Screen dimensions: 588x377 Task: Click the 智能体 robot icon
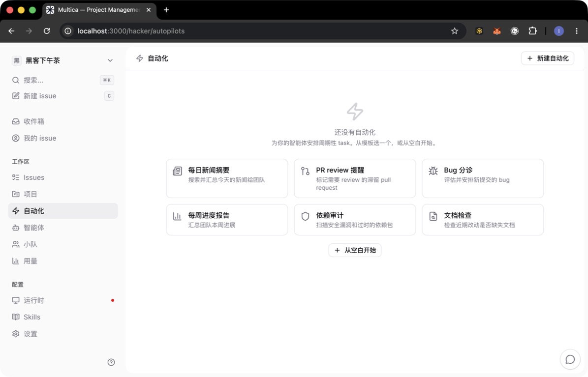(x=16, y=228)
